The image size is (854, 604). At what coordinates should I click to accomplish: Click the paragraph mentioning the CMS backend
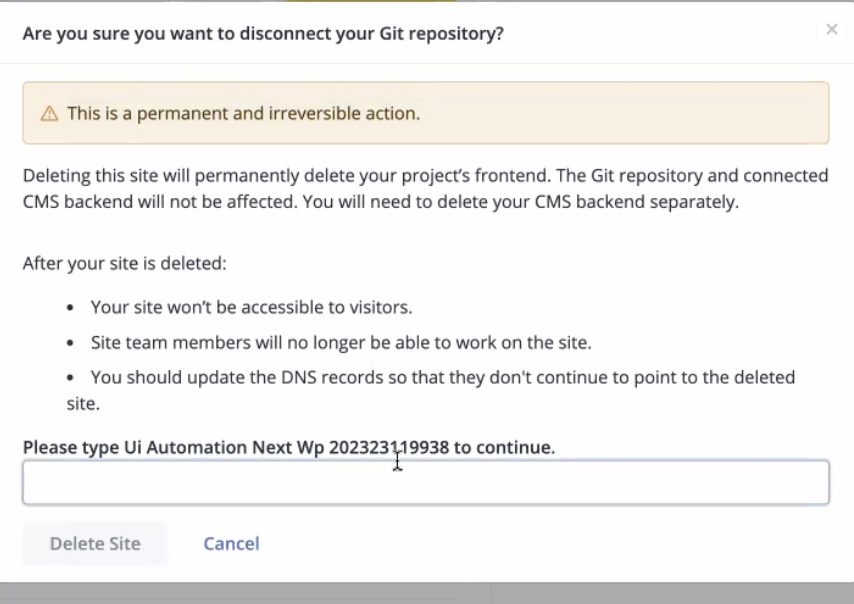coord(425,187)
